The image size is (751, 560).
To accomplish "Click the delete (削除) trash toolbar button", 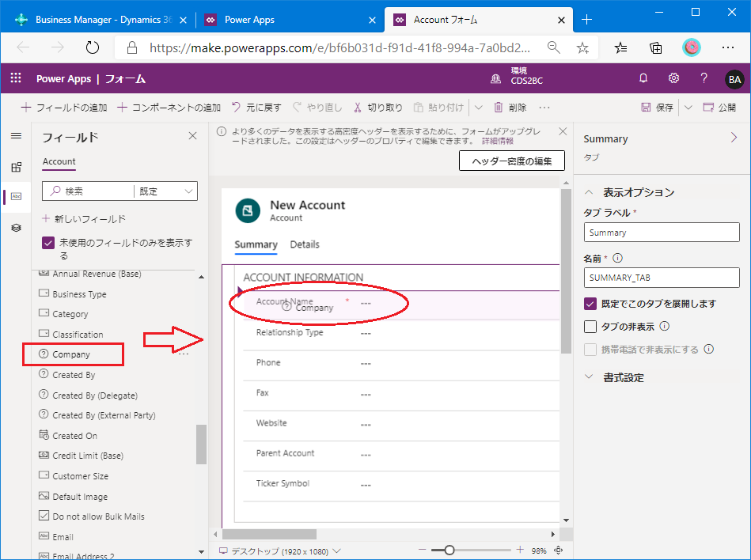I will click(510, 108).
